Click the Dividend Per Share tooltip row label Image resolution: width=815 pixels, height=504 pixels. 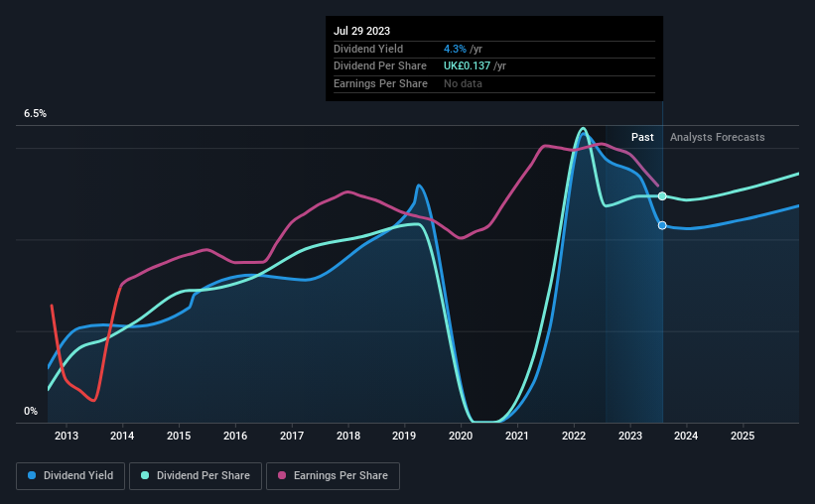point(380,66)
